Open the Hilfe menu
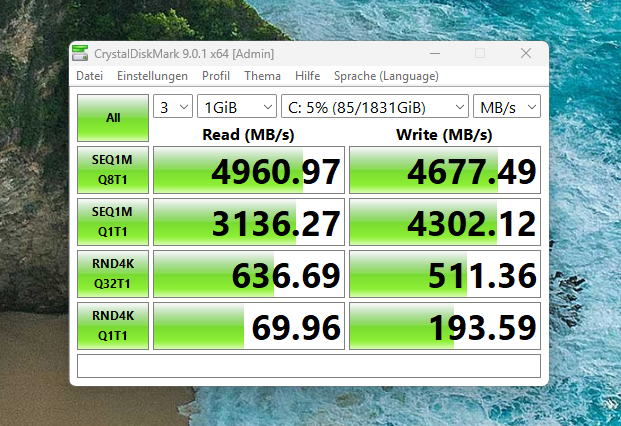This screenshot has width=621, height=426. [307, 76]
